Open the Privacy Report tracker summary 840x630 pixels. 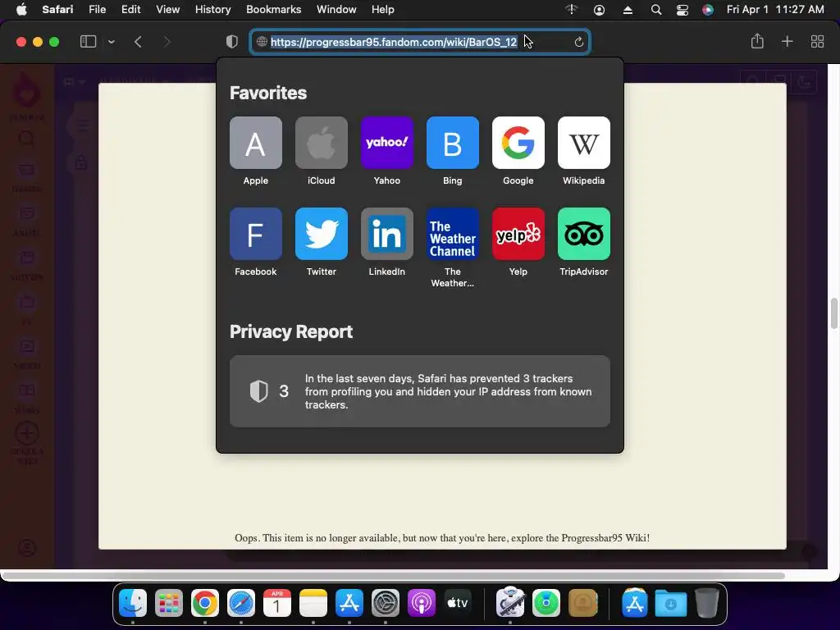[420, 391]
